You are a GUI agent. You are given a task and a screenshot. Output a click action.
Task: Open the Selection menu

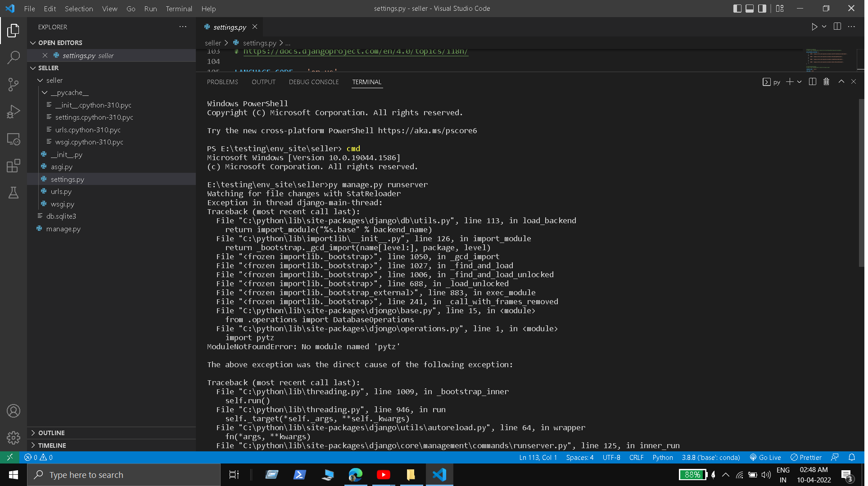pos(79,9)
